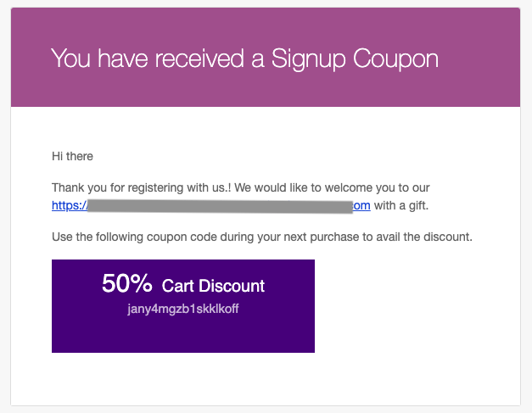Click the word 'Signup' in the header

point(308,59)
